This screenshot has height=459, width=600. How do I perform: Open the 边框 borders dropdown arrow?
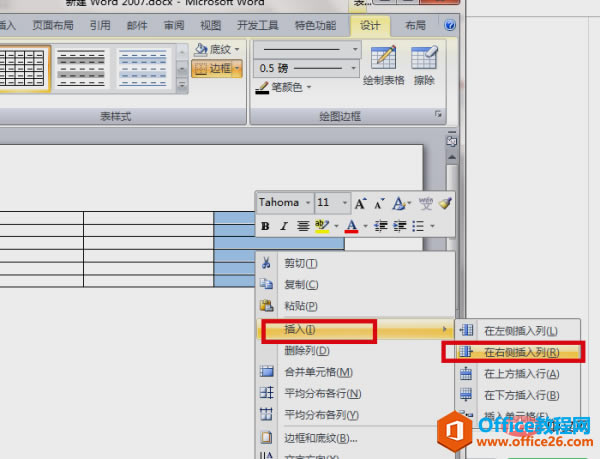coord(237,69)
